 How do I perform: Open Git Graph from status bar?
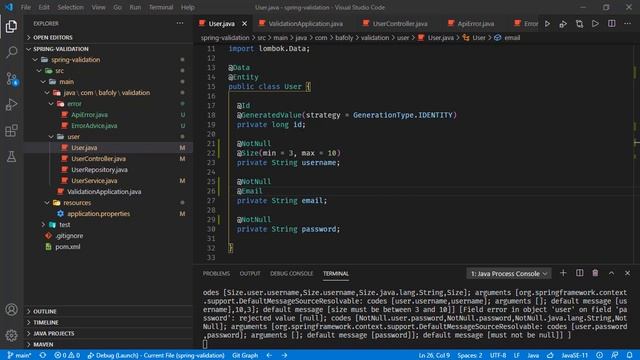click(245, 355)
